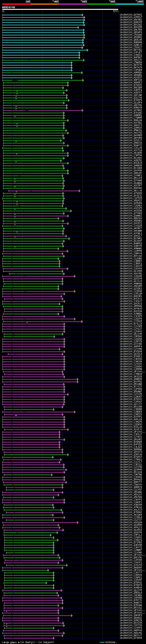Click the purple ~60% identity legend segment

[x=73, y=4]
